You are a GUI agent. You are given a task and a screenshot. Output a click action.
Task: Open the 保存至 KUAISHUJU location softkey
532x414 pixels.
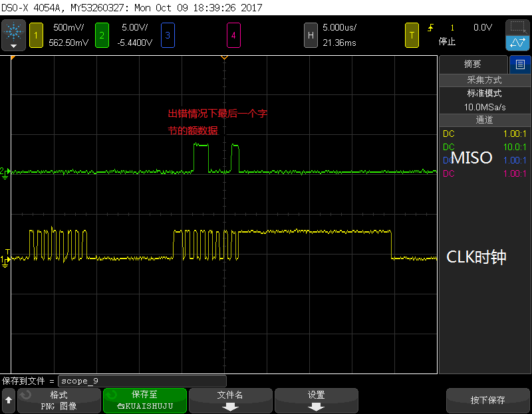pos(145,401)
